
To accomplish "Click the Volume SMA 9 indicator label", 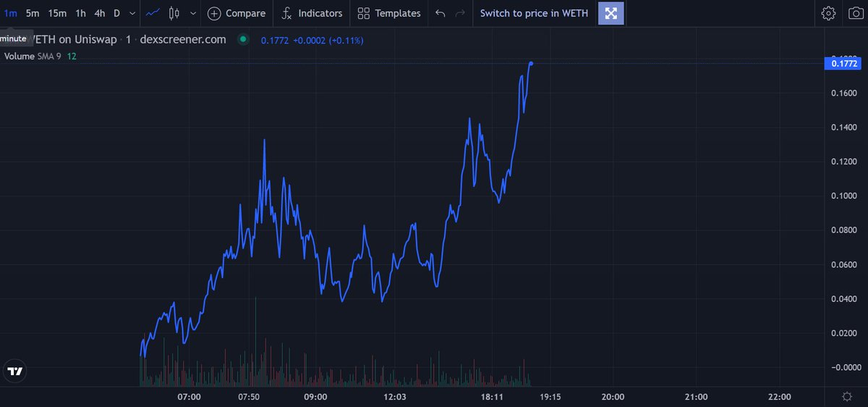I will point(33,56).
